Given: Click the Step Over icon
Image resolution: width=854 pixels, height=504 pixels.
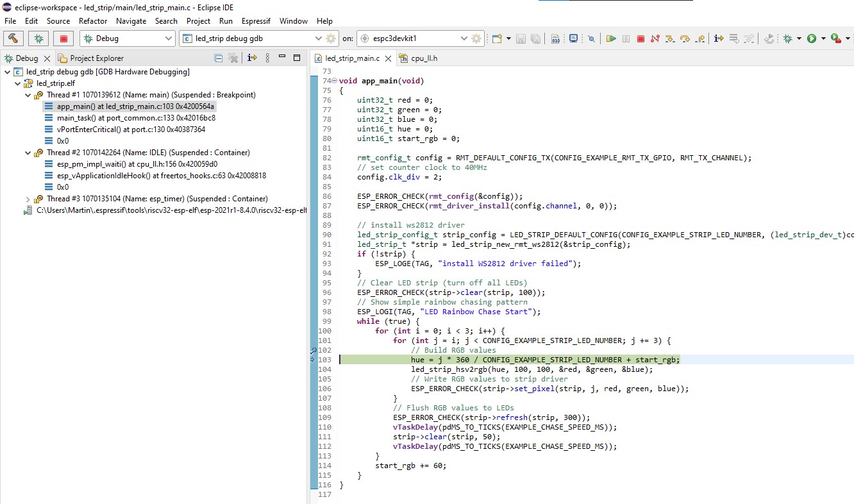Looking at the screenshot, I should 685,38.
